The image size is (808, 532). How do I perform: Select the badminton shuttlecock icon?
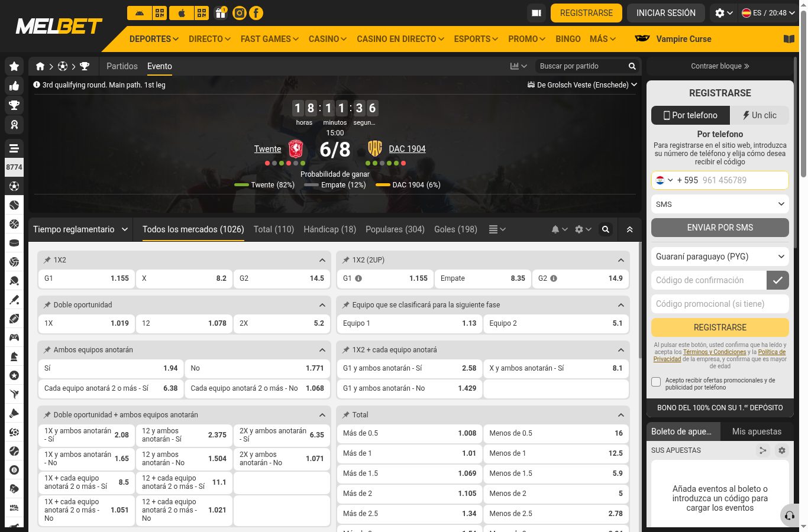(x=14, y=413)
